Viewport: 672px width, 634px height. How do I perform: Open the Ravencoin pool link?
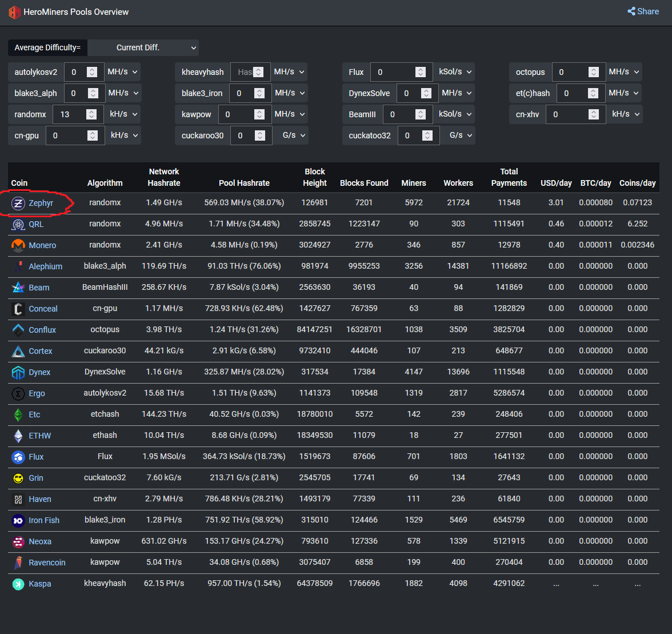pos(47,563)
